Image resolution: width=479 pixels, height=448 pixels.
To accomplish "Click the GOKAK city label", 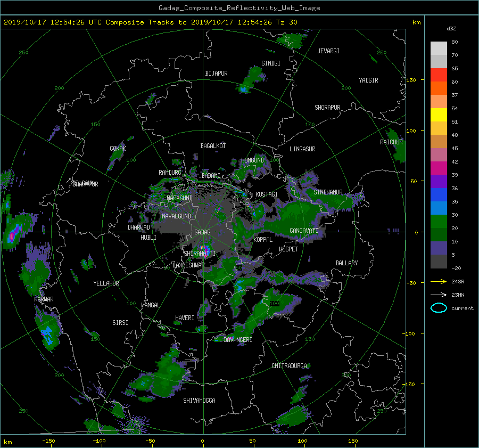I will (x=118, y=149).
